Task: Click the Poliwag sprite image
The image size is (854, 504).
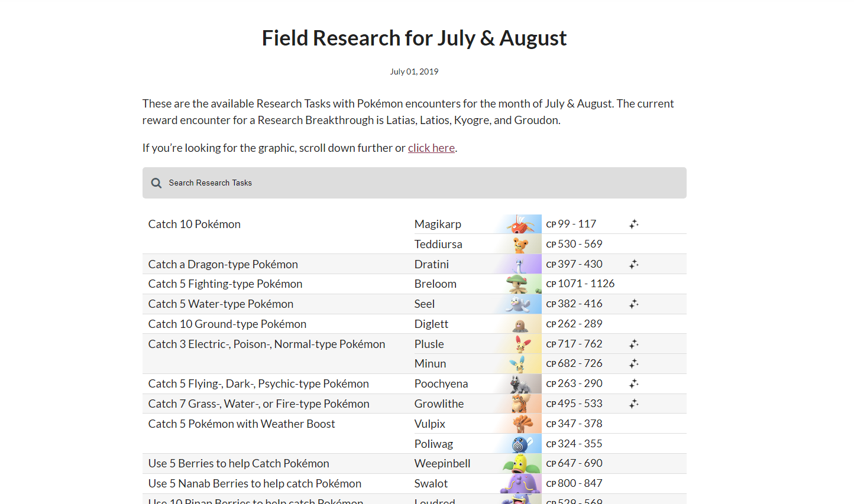Action: [521, 444]
